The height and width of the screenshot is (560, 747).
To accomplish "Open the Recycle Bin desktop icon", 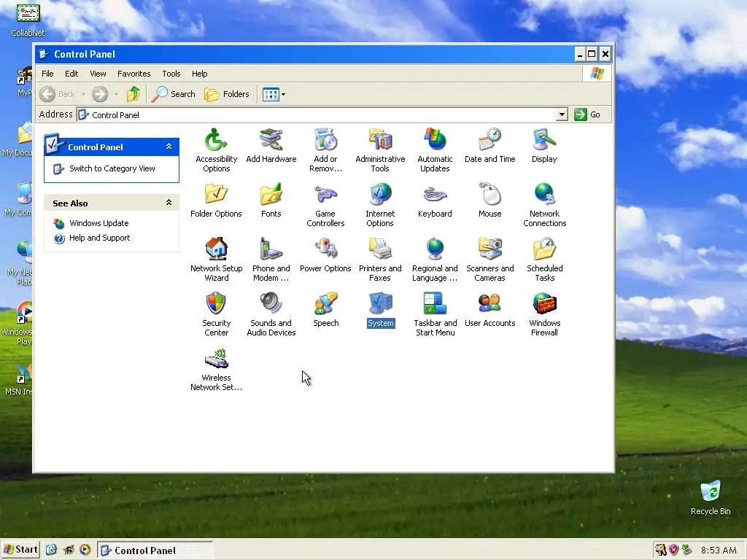I will [x=711, y=498].
